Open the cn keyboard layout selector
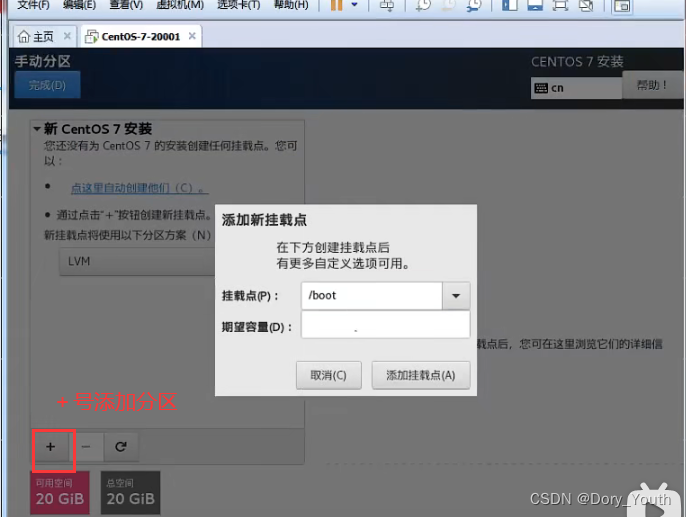The height and width of the screenshot is (517, 686). click(576, 88)
